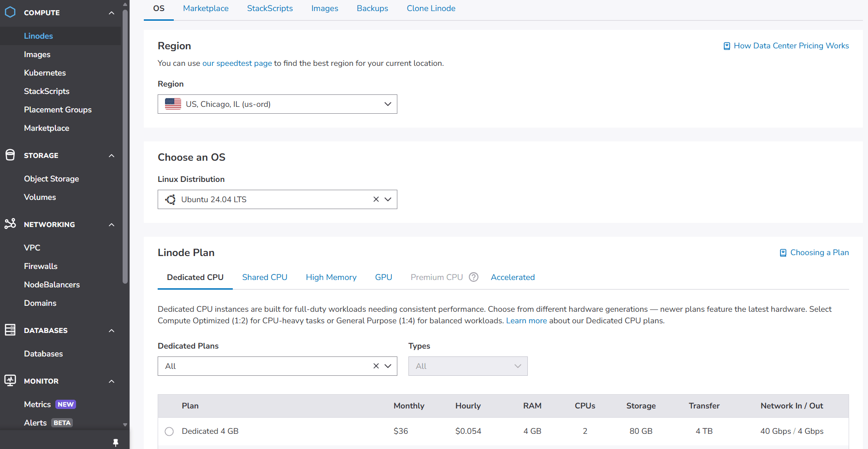Click the Monitor chart icon in sidebar
868x449 pixels.
10,380
